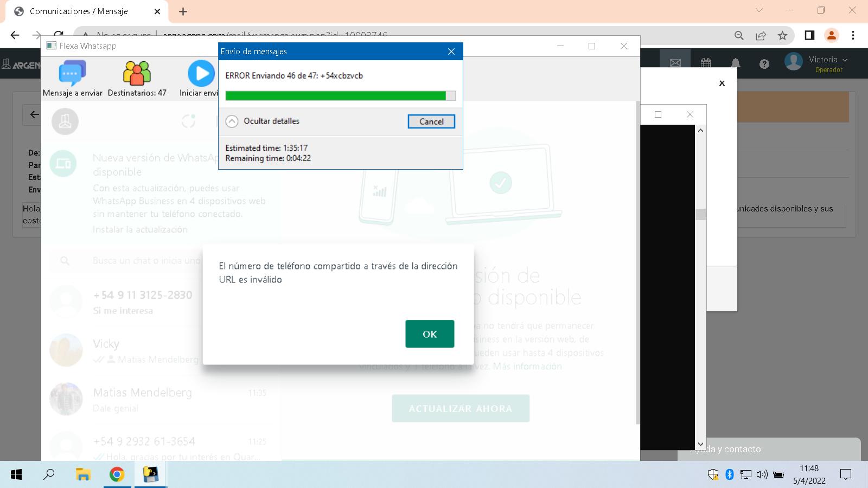Click the WhatsApp search magnifier icon
The image size is (868, 488).
pos(65,261)
